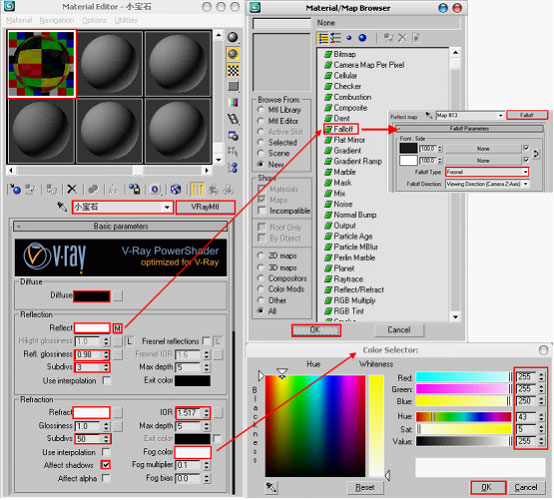Toggle Show End Result icon
The height and width of the screenshot is (500, 554).
coord(197,189)
